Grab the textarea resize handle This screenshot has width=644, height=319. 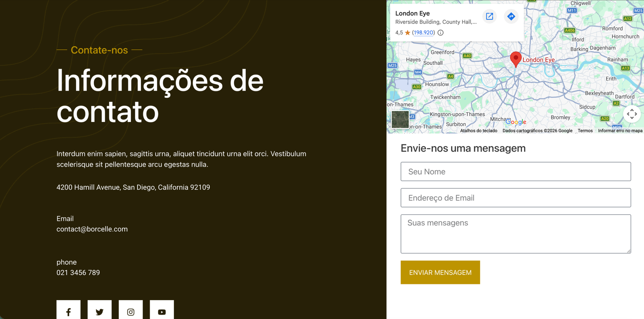(x=629, y=251)
